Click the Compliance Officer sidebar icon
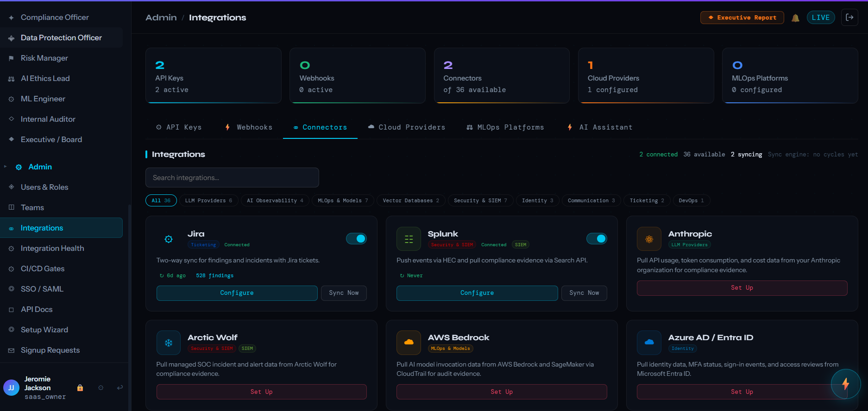The height and width of the screenshot is (411, 868). coord(11,18)
